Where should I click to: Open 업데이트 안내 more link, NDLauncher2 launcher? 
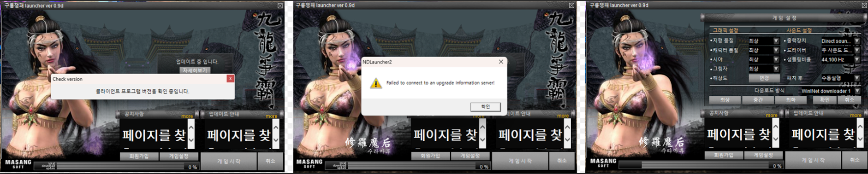[563, 116]
